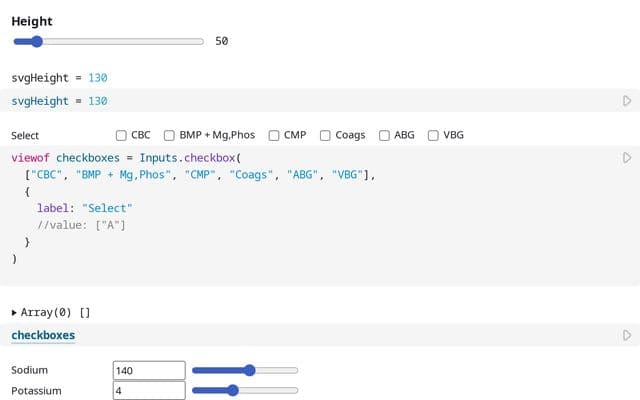Viewport: 640px width, 400px height.
Task: Click the Height slider handle
Action: (x=37, y=41)
